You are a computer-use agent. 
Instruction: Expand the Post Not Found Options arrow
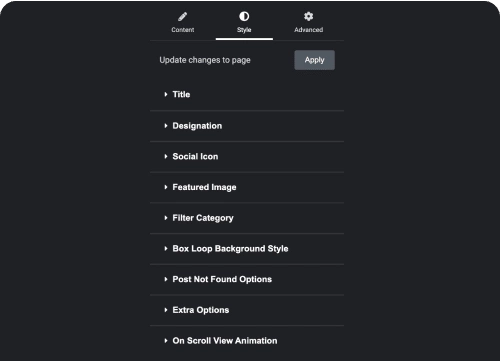point(166,279)
